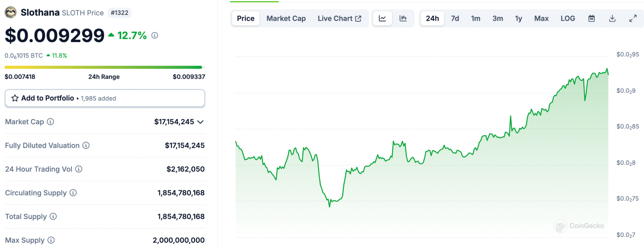Select the 24h time range
Image resolution: width=644 pixels, height=247 pixels.
(432, 19)
